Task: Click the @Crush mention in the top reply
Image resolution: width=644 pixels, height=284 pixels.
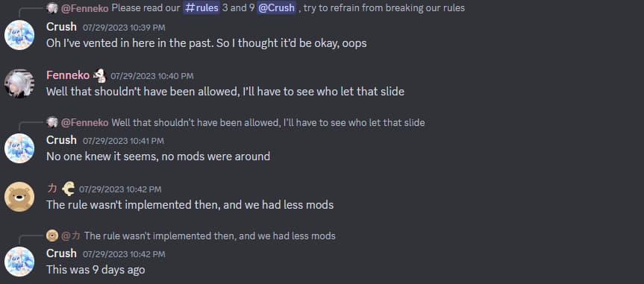Action: pos(276,7)
